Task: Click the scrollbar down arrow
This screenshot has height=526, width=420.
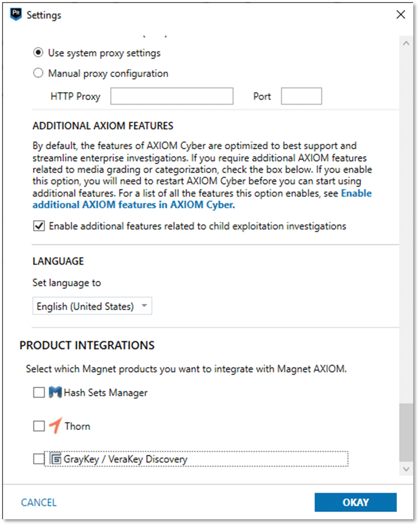Action: (406, 469)
